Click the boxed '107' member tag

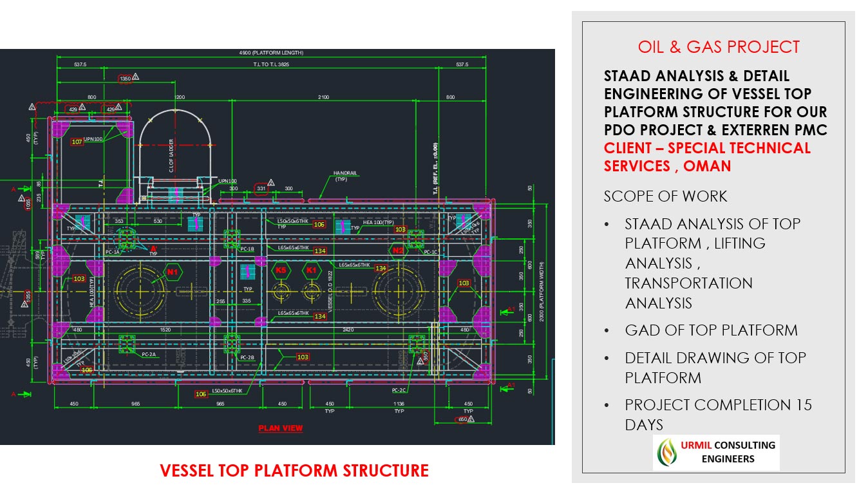(77, 141)
